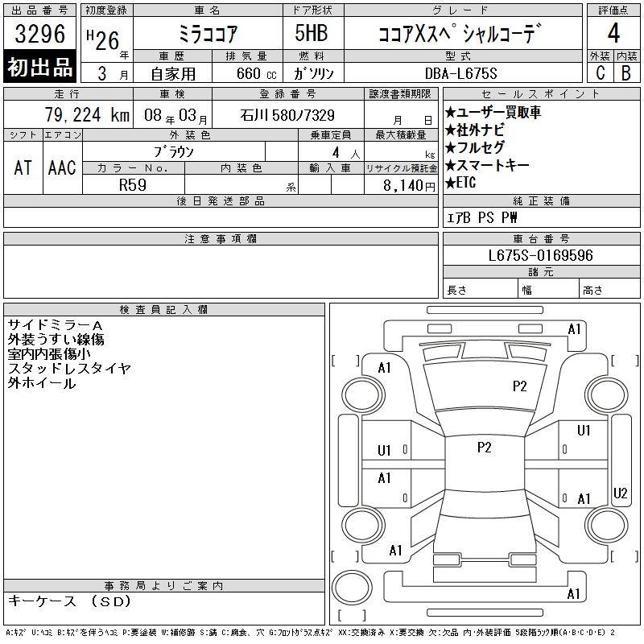
Task: Select chassis number L675S-0169596
Action: point(540,255)
